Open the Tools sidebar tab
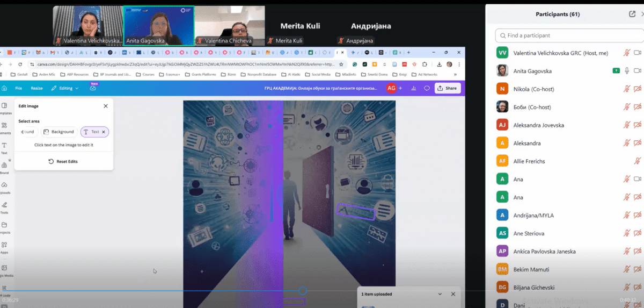The height and width of the screenshot is (308, 644). (4, 208)
